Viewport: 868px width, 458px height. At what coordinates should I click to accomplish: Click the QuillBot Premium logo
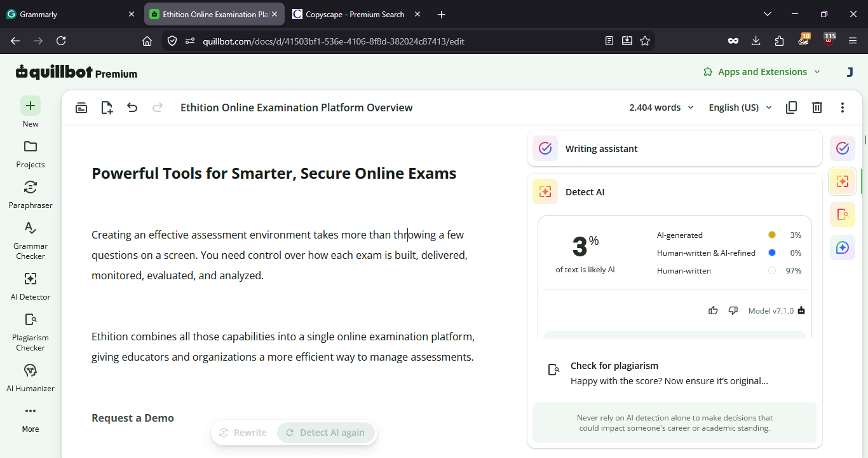point(77,73)
